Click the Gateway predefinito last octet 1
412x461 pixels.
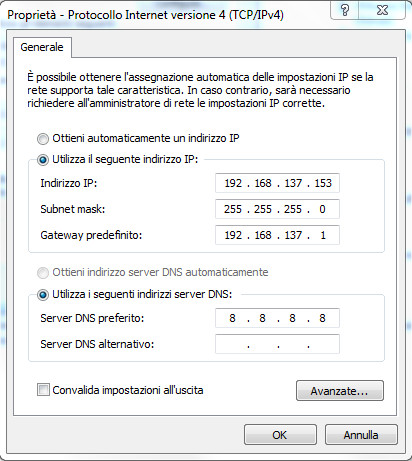point(323,235)
